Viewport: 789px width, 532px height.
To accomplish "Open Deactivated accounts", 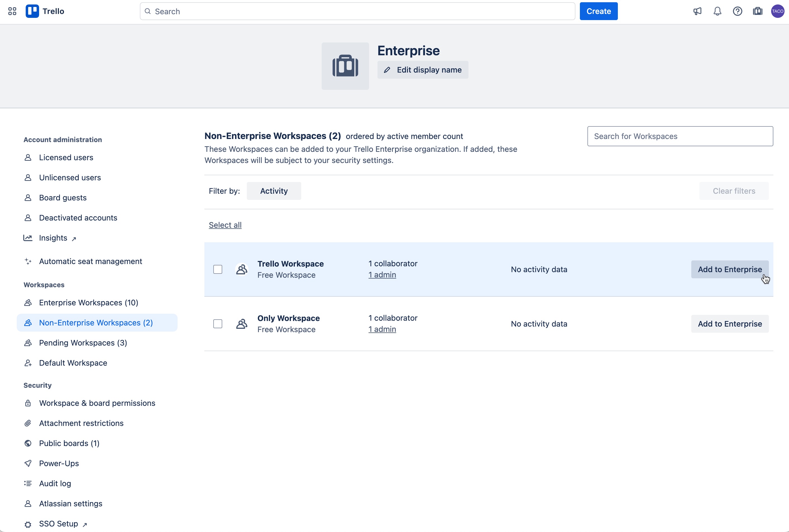I will point(78,218).
